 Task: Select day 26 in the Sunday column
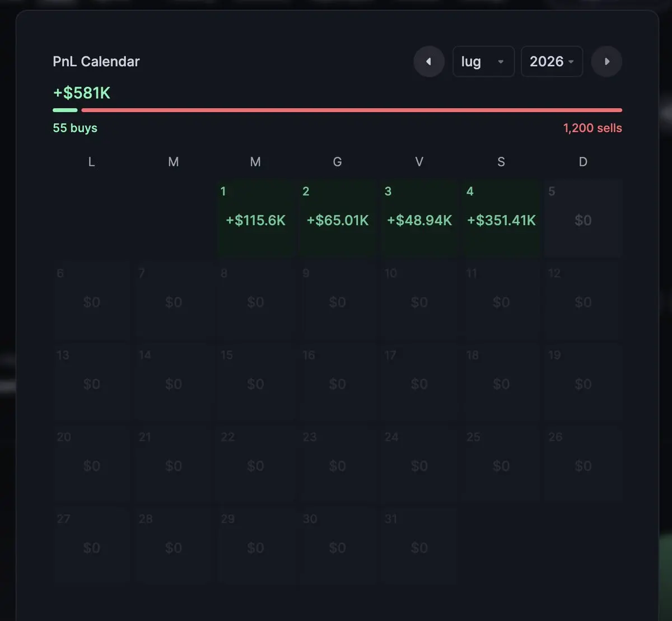coord(583,464)
